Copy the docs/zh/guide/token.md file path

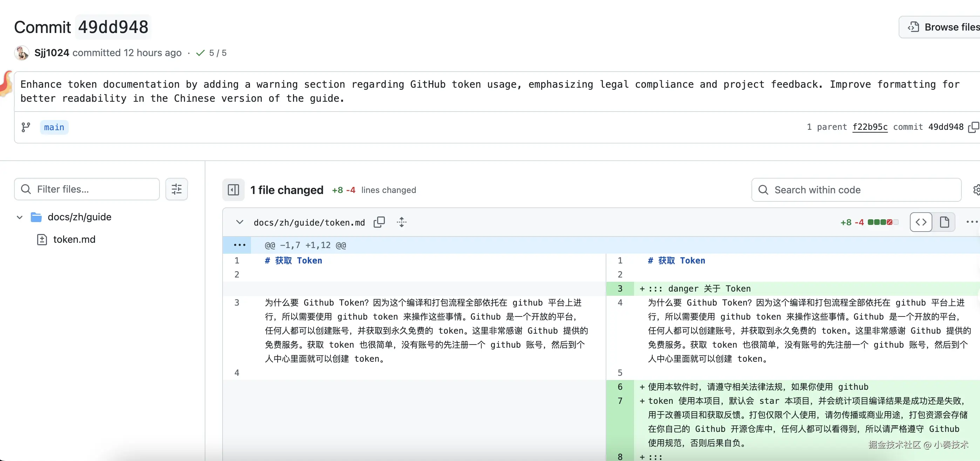(379, 222)
